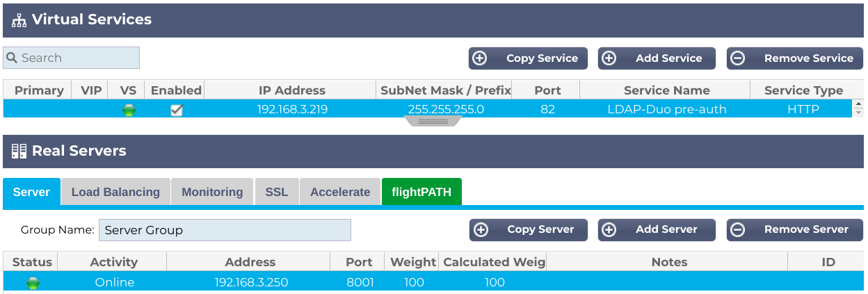Click the green real server status icon
868x294 pixels.
click(33, 283)
